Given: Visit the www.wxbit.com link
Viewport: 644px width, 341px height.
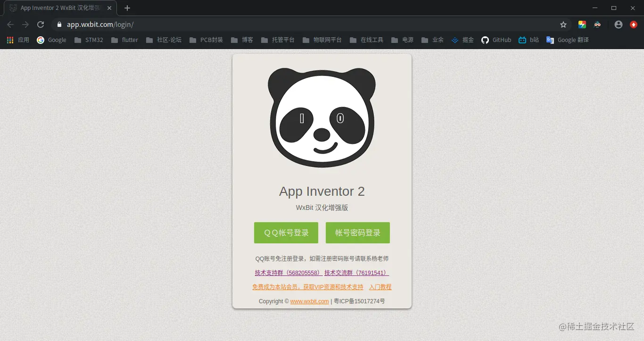Looking at the screenshot, I should coord(310,301).
